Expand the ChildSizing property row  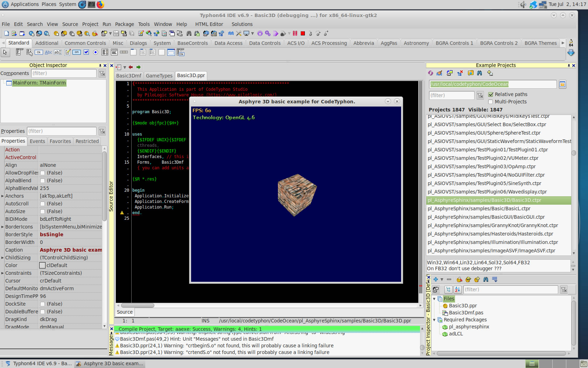coord(2,258)
